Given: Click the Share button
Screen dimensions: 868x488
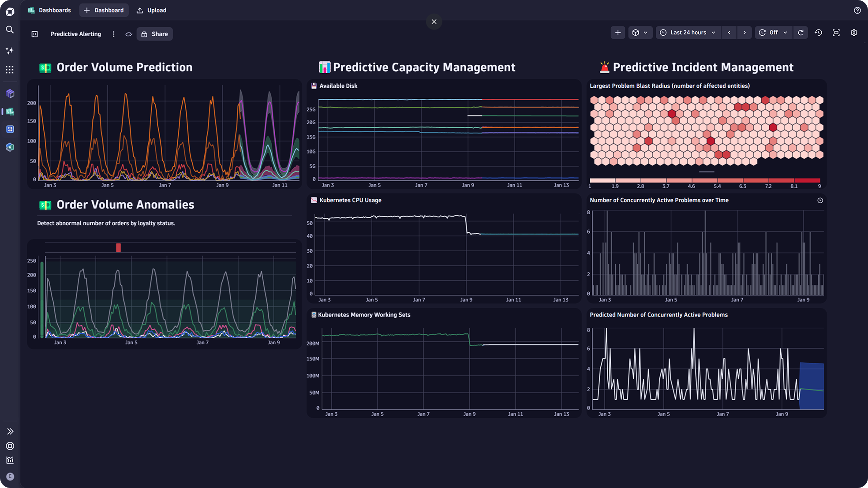Looking at the screenshot, I should pyautogui.click(x=154, y=34).
